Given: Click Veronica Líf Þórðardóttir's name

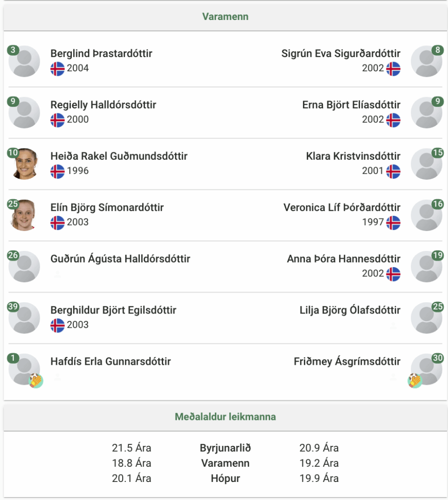Looking at the screenshot, I should tap(342, 207).
